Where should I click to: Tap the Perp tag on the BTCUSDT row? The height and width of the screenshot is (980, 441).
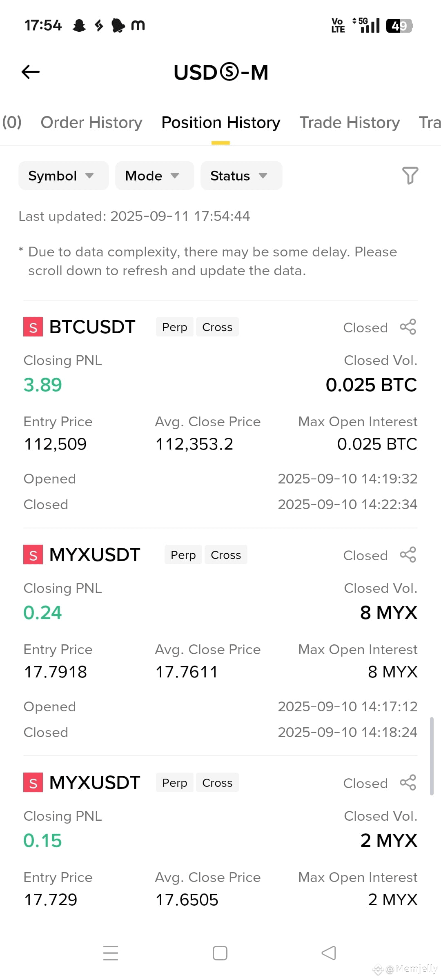(x=175, y=327)
